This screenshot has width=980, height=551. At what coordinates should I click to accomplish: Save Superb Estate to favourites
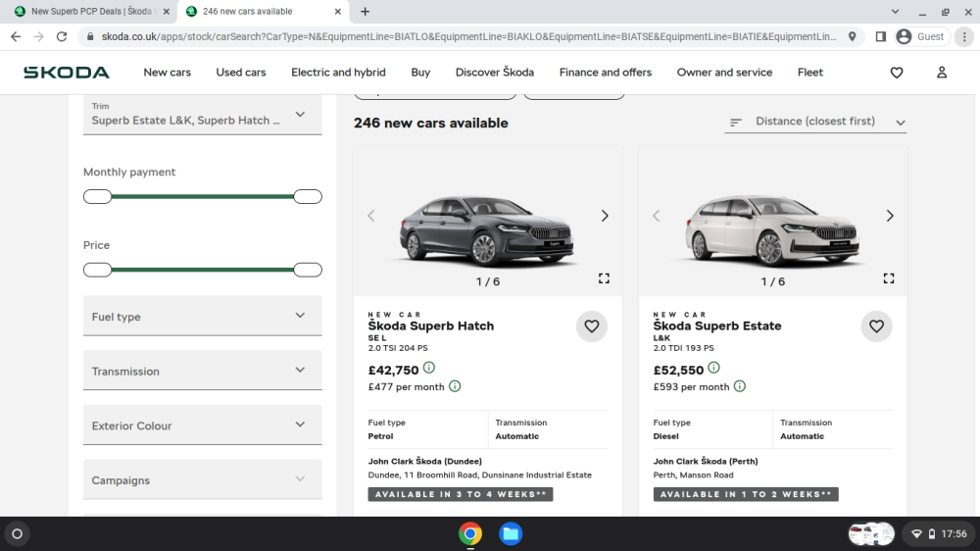(876, 326)
